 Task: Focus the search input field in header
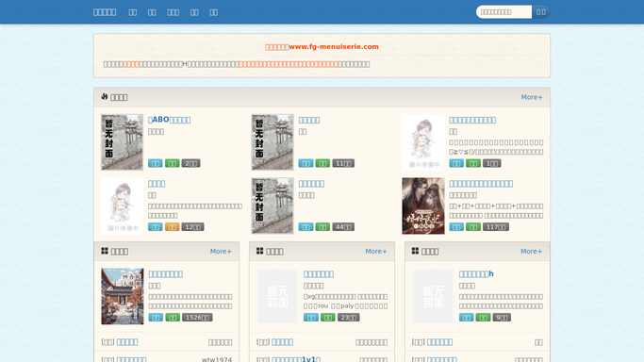[x=504, y=12]
